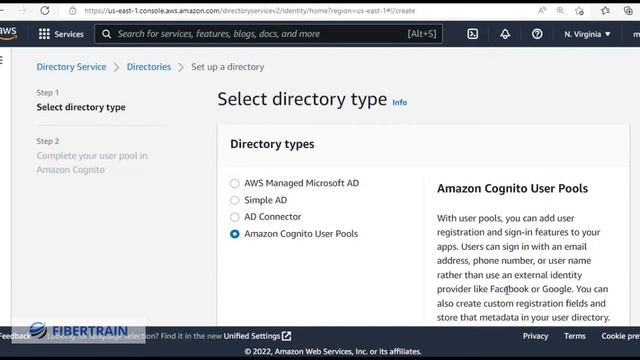Click the Feedback button in footer

(15, 336)
